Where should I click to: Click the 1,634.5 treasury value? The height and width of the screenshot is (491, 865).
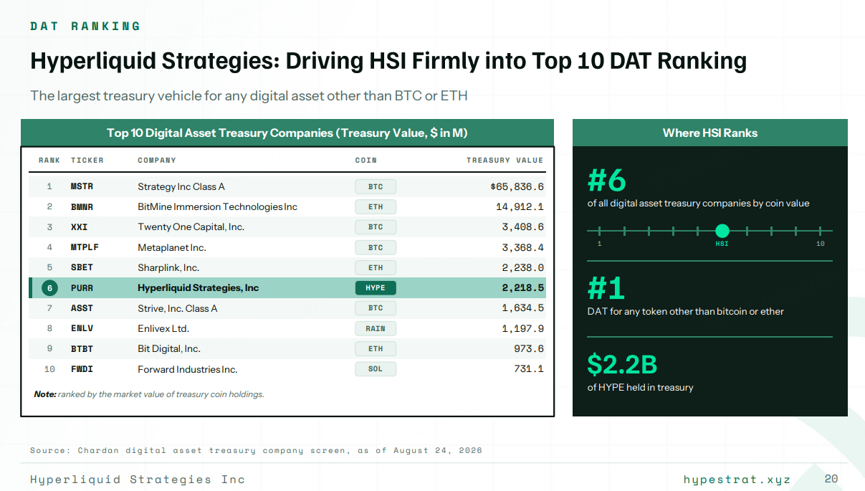(x=523, y=308)
